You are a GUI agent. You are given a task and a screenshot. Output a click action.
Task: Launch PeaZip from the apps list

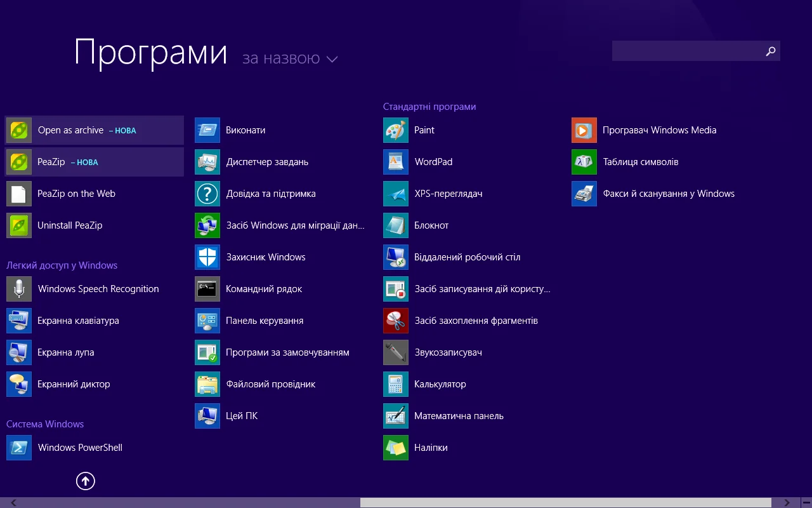51,162
